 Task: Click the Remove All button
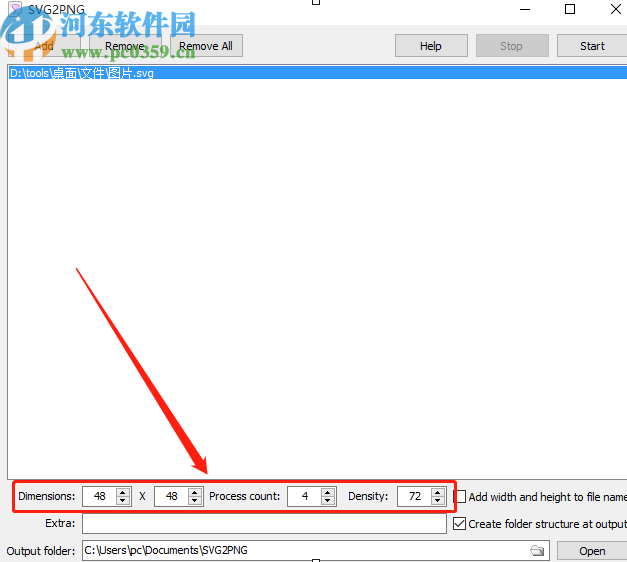point(206,46)
